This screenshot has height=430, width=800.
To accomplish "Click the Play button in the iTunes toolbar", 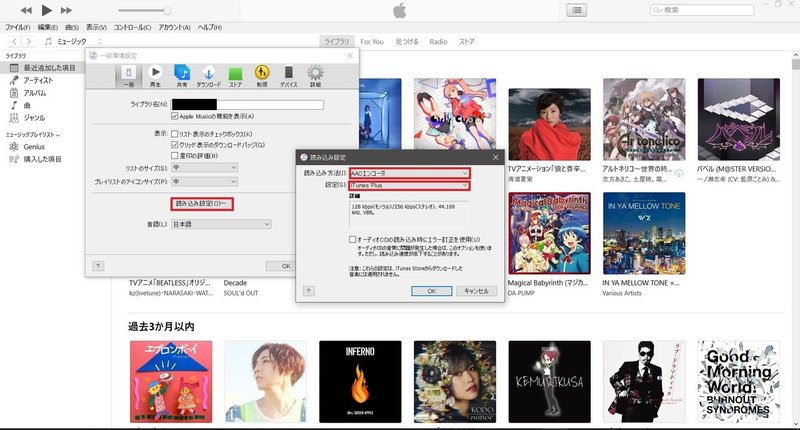I will click(x=46, y=10).
